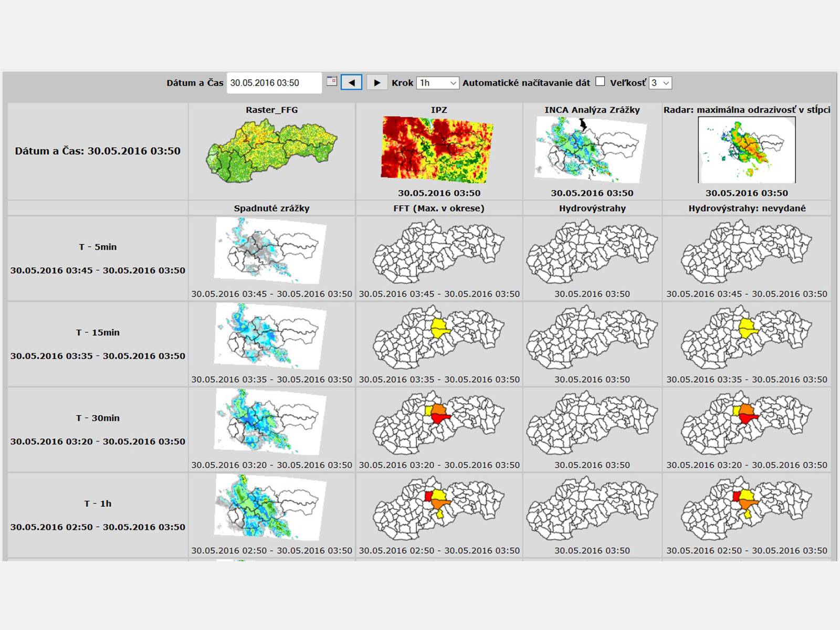Open unissued warnings map for T - 30min
The image size is (840, 630).
(x=747, y=423)
